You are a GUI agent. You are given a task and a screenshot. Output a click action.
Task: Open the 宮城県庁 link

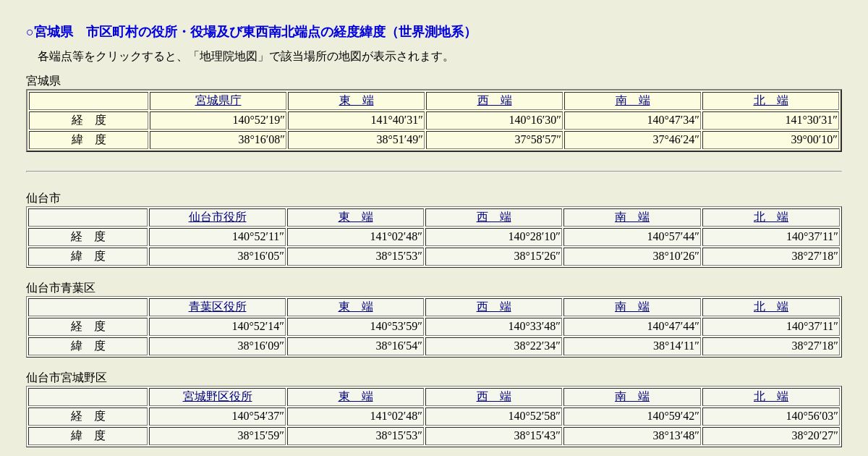pos(218,101)
